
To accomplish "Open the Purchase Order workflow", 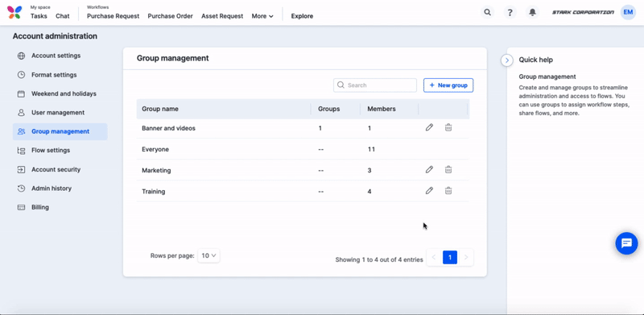I will point(171,16).
